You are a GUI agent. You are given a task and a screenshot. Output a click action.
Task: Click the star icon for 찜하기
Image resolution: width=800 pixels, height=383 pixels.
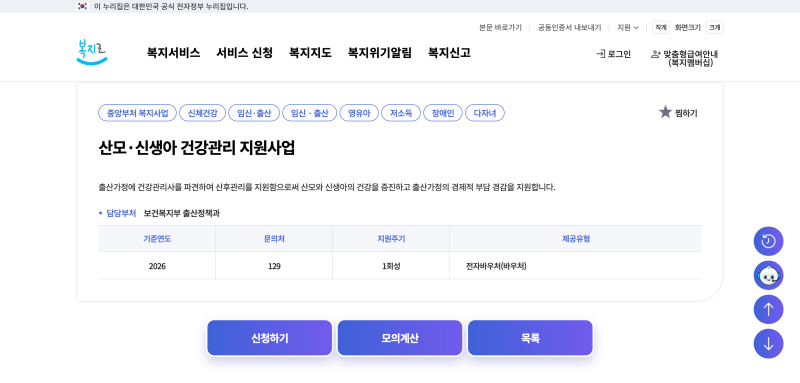click(x=665, y=112)
